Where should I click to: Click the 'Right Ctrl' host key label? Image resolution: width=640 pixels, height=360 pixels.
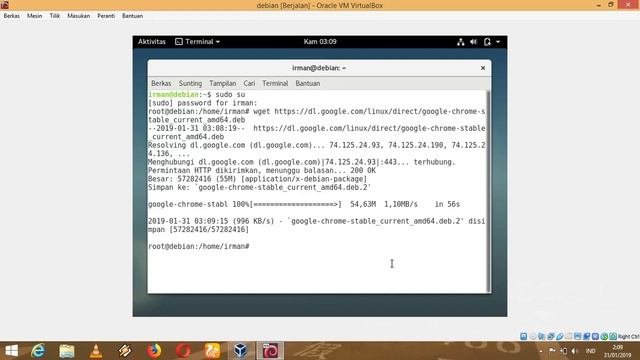pyautogui.click(x=629, y=336)
